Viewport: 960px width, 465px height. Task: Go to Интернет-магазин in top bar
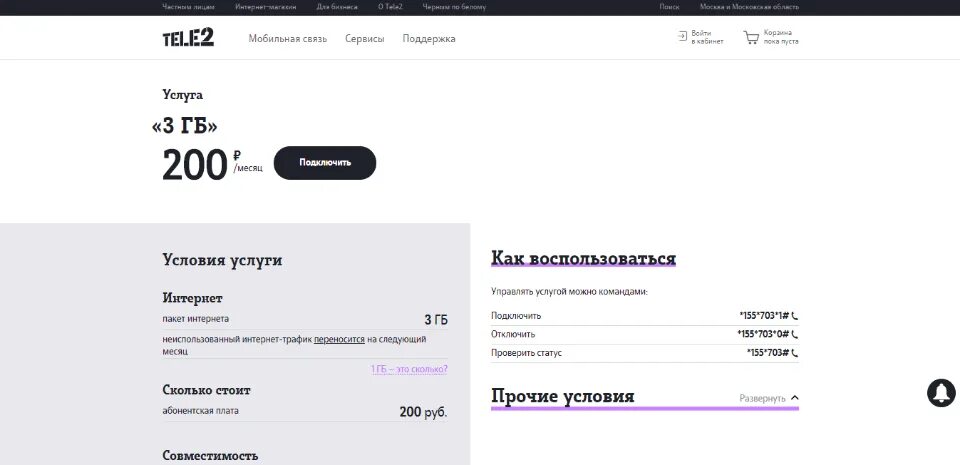(x=266, y=7)
